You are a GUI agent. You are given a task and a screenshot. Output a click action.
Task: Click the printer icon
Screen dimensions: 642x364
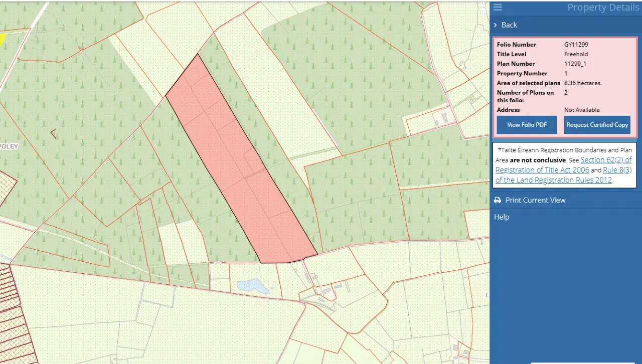pos(498,200)
